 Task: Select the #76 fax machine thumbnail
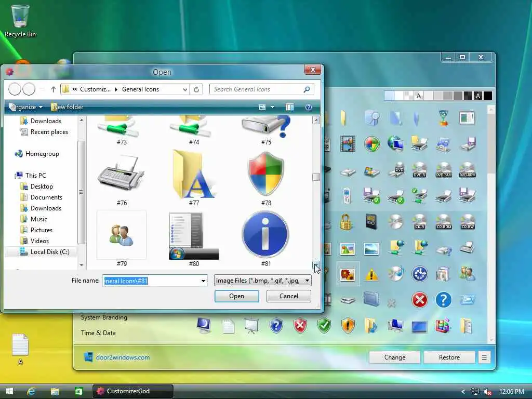point(122,174)
